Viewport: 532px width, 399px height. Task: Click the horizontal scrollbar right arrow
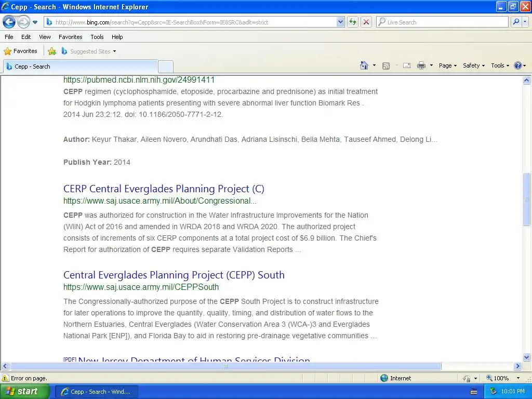click(518, 366)
